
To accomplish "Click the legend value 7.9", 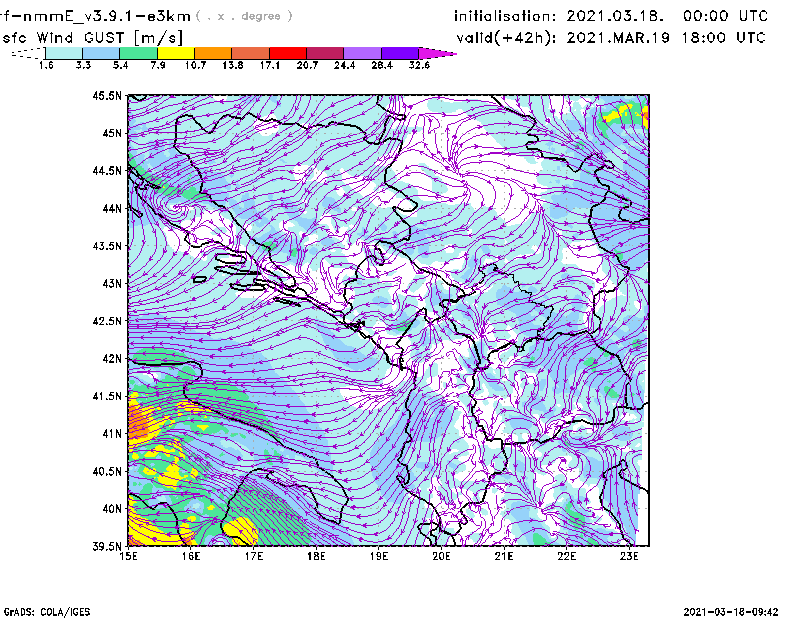I will pyautogui.click(x=158, y=65).
